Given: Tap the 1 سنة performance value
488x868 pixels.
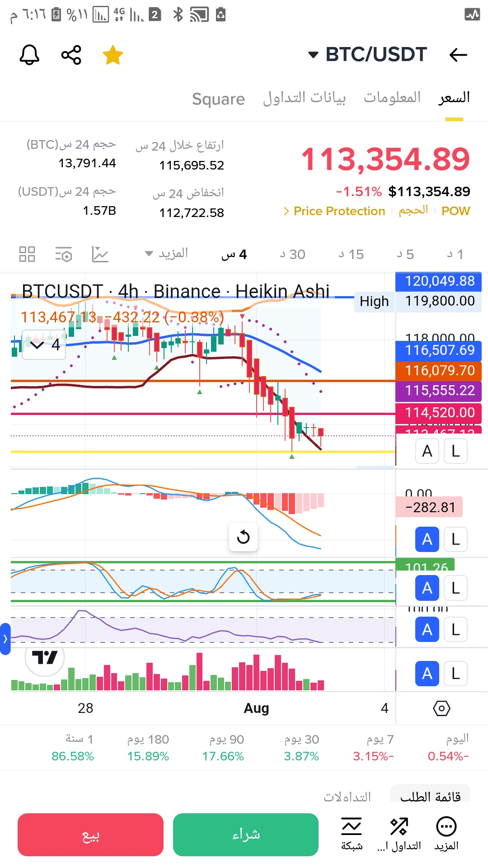Looking at the screenshot, I should pyautogui.click(x=73, y=756).
